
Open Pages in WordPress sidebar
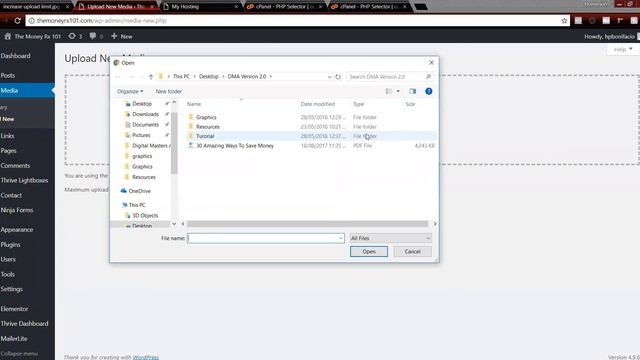tap(9, 151)
